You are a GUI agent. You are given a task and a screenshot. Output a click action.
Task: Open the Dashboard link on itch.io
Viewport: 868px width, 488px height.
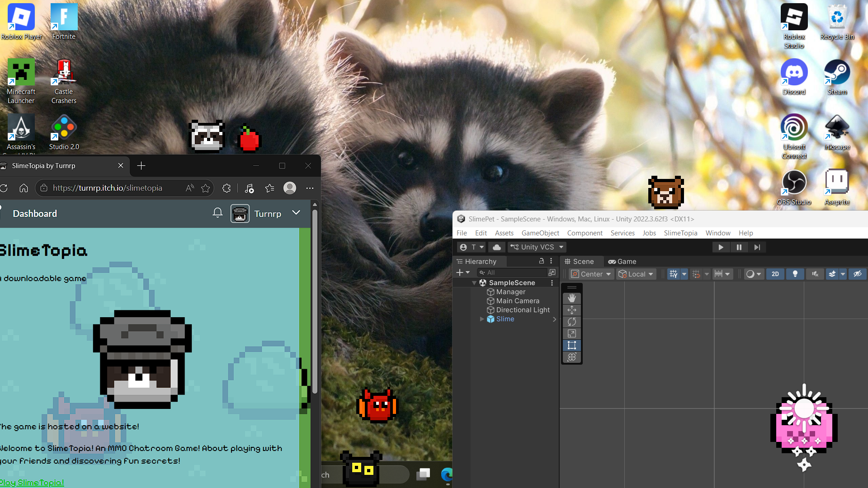(35, 214)
